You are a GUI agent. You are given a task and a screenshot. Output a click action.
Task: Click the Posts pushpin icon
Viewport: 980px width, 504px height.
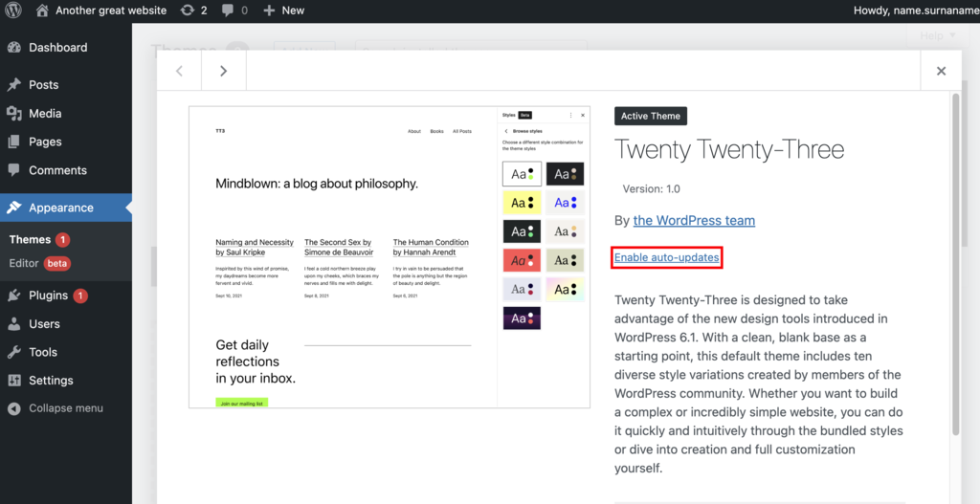click(x=14, y=84)
